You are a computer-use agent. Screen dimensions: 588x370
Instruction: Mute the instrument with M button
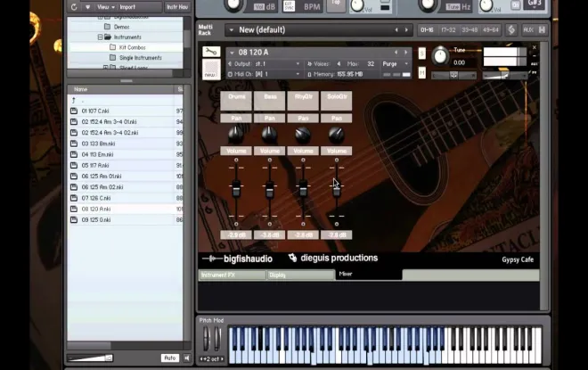[422, 73]
